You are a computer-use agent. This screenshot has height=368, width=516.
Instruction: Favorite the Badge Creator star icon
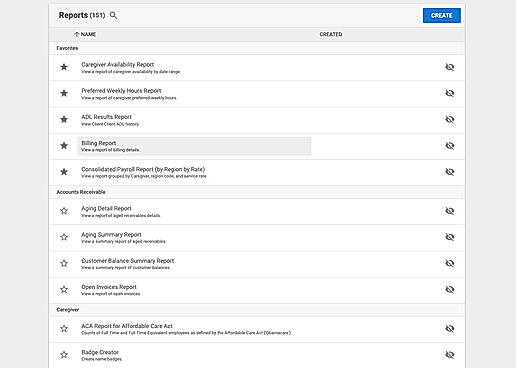pos(64,355)
